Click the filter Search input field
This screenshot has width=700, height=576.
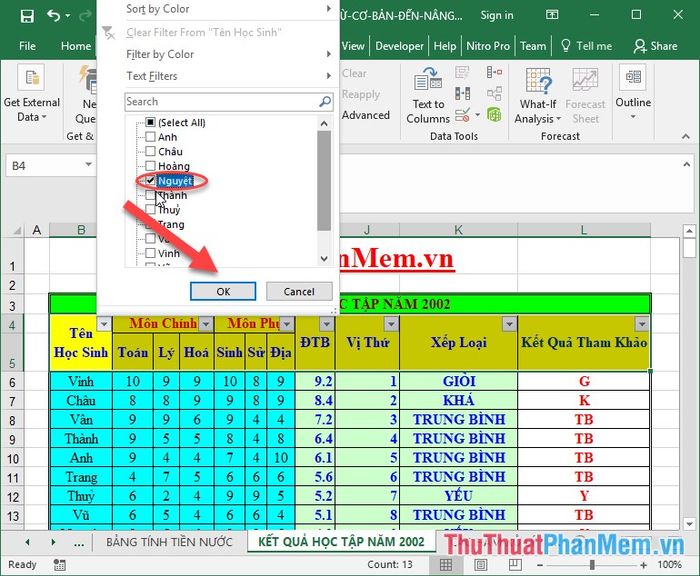tap(220, 102)
